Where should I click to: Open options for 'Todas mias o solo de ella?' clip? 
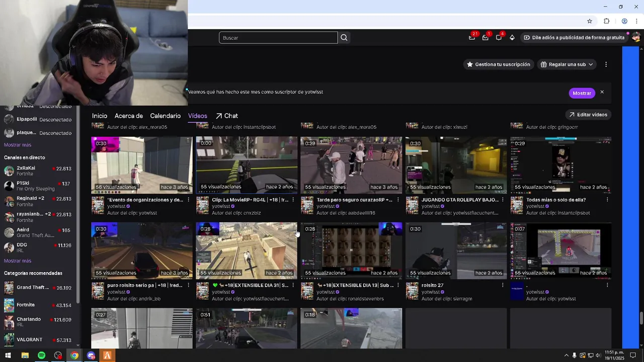[607, 200]
